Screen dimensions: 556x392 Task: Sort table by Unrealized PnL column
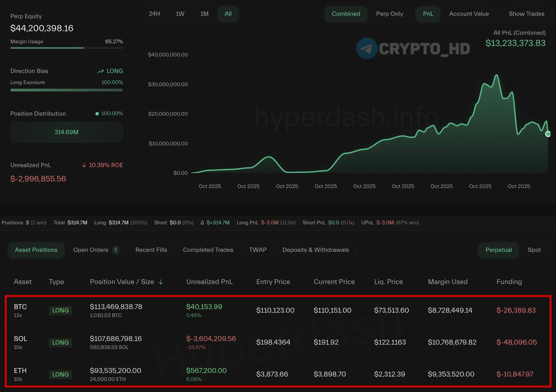point(209,282)
